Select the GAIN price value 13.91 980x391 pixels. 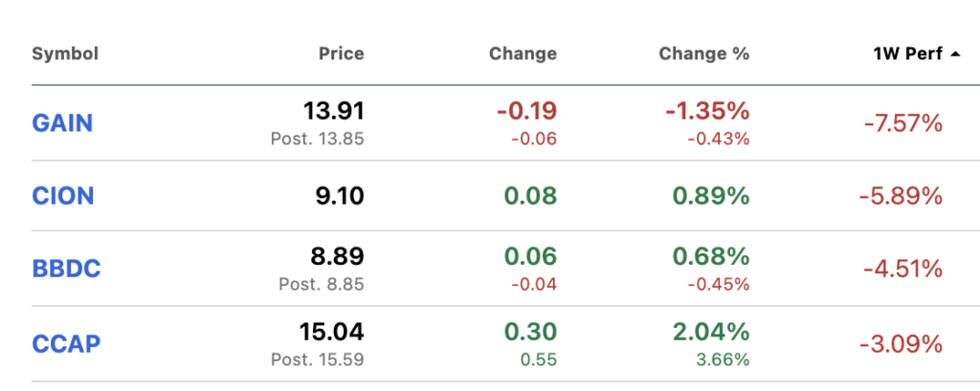click(334, 112)
